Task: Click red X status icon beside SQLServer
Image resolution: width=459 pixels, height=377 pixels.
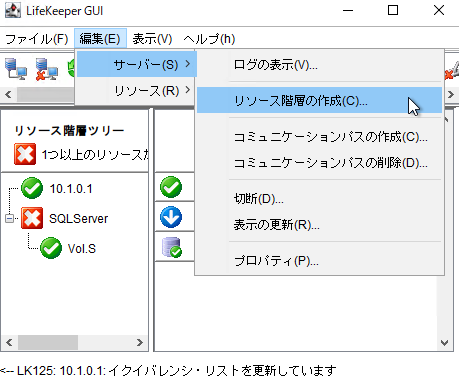Action: coord(32,218)
